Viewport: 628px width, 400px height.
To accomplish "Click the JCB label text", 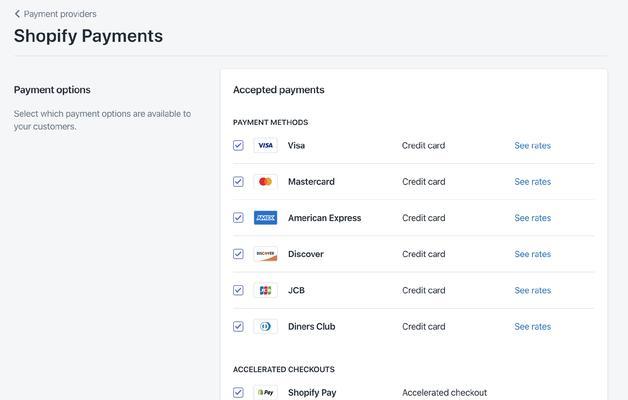I will [x=296, y=290].
